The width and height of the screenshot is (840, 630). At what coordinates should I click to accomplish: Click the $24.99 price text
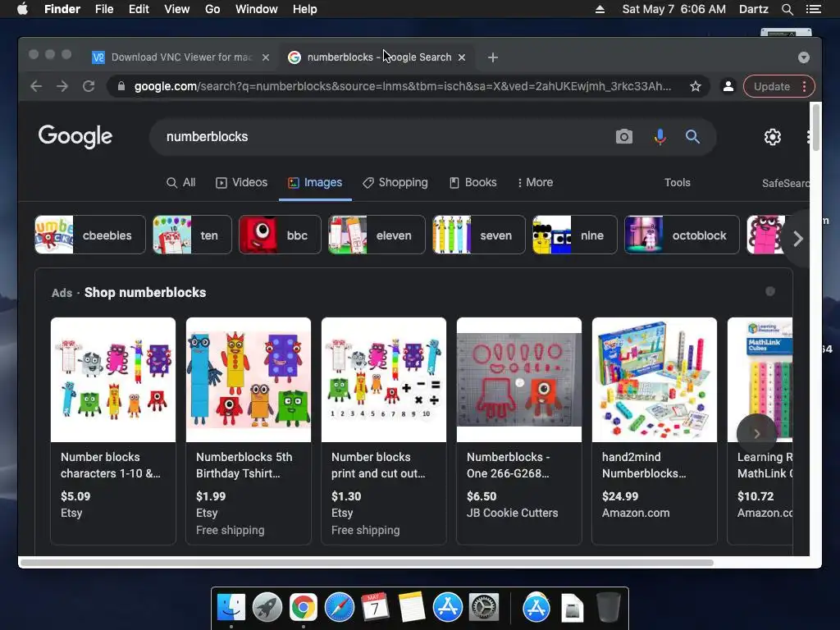coord(620,496)
